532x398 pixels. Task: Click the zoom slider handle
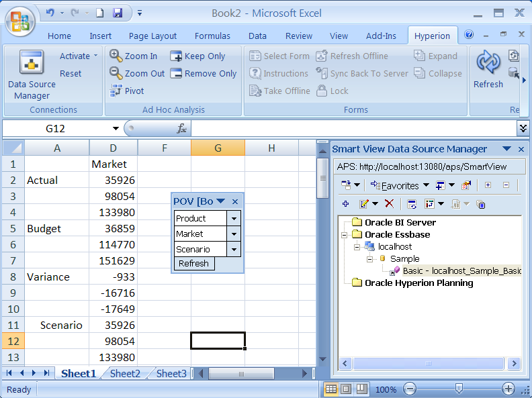(x=458, y=389)
